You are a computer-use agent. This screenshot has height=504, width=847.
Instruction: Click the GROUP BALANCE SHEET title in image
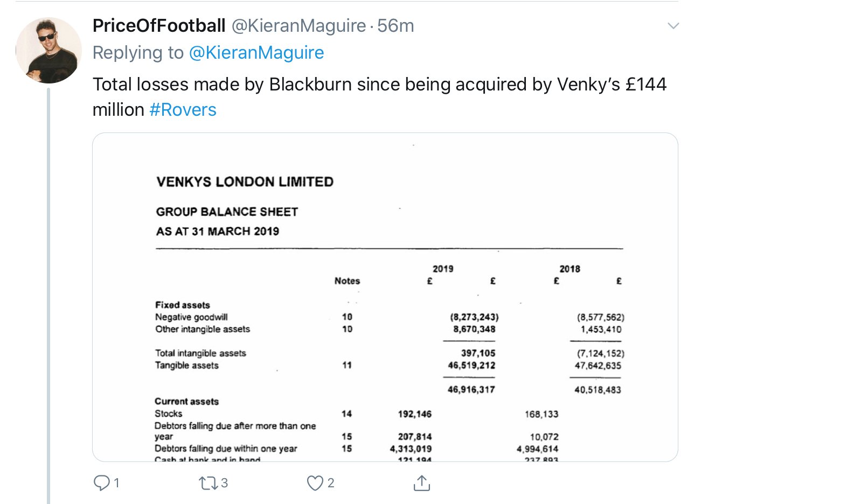click(227, 212)
